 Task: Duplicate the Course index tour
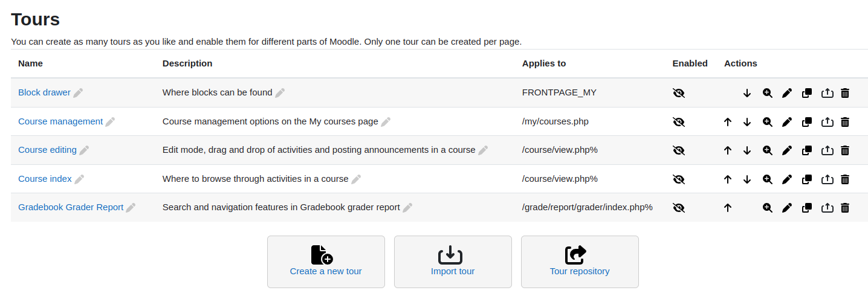pyautogui.click(x=807, y=179)
